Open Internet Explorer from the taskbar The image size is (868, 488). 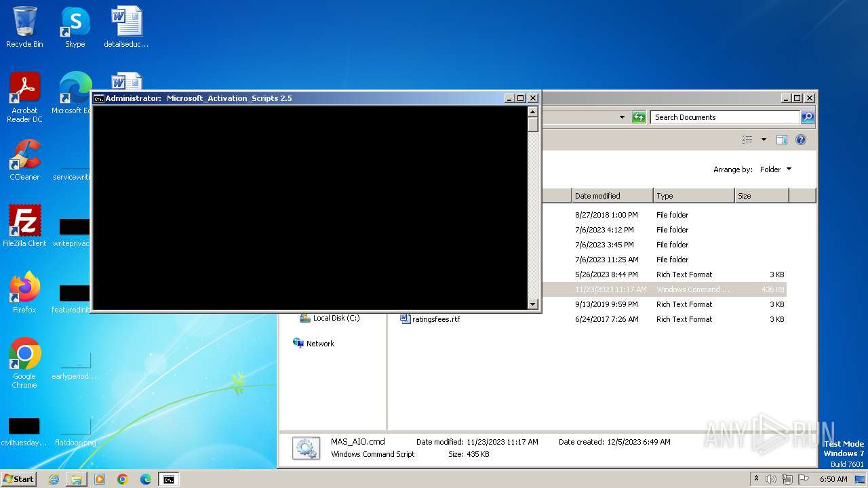coord(54,479)
